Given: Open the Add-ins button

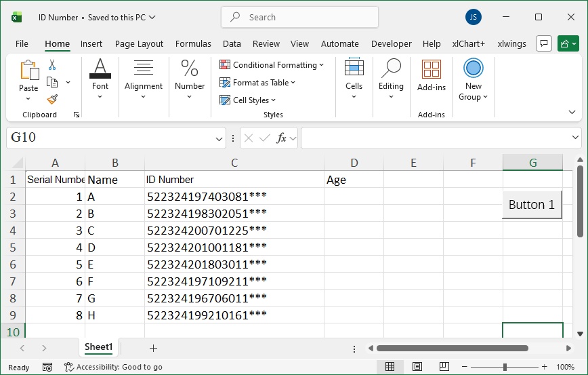Looking at the screenshot, I should 432,75.
